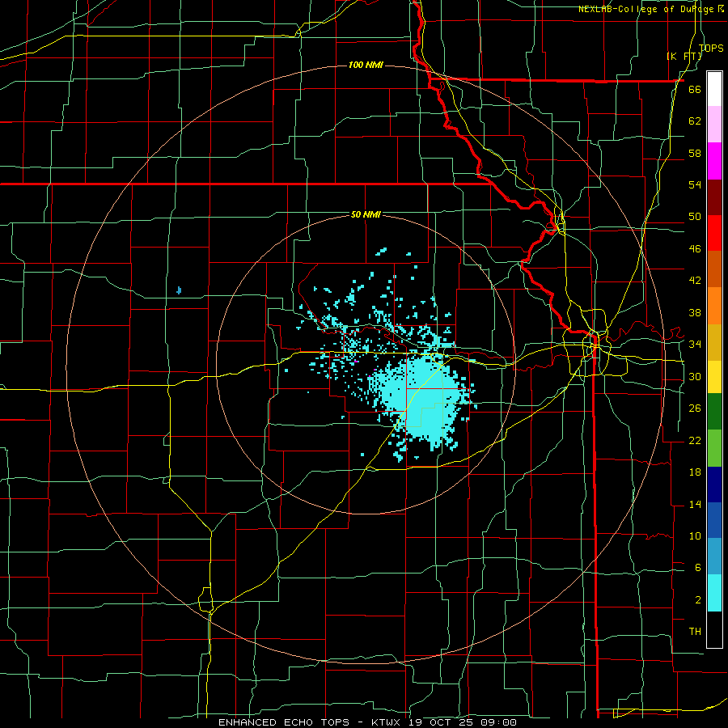Click the "38" legend value
The width and height of the screenshot is (728, 728).
click(695, 312)
